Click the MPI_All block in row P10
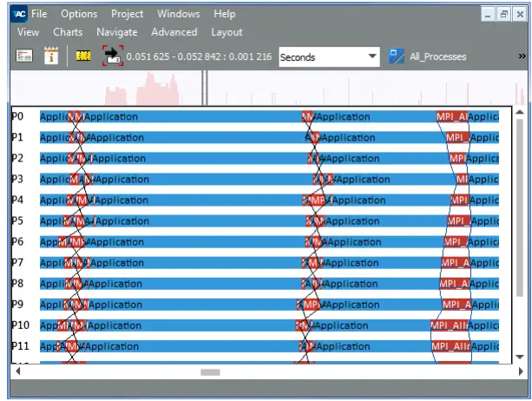Viewport: 532px width, 401px height. coord(449,325)
